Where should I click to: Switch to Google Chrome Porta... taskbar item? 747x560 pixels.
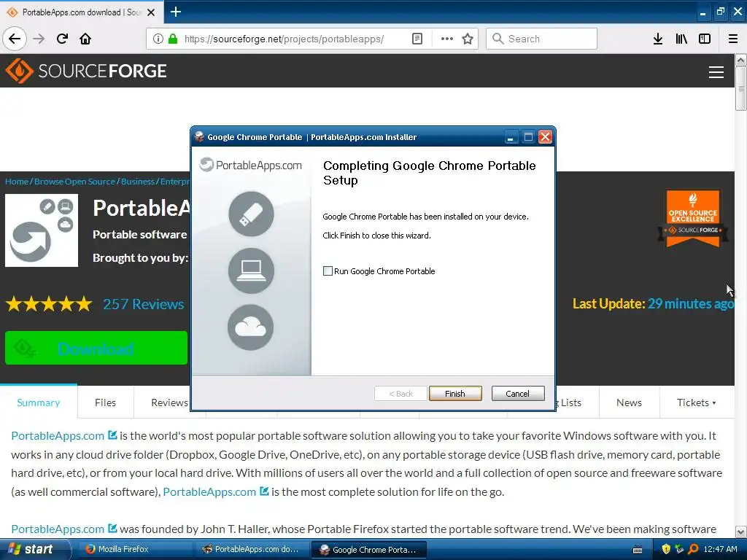(368, 550)
